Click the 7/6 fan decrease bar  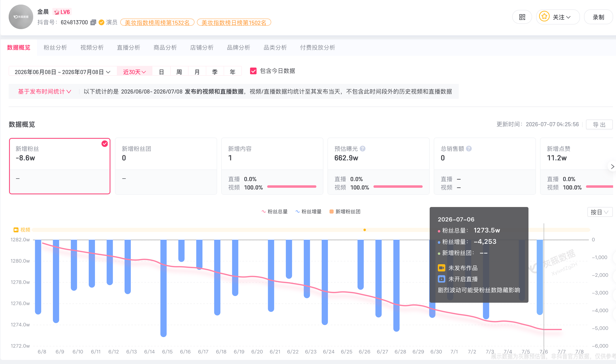click(540, 277)
